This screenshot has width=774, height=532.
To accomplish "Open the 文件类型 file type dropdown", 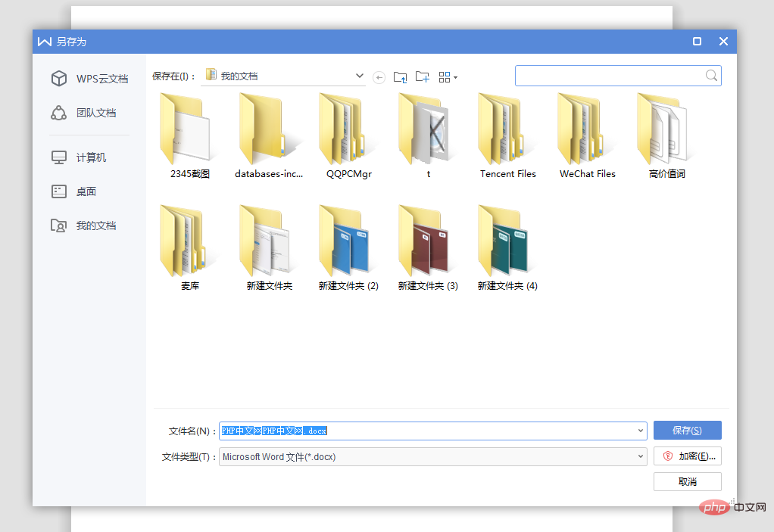I will coord(433,456).
